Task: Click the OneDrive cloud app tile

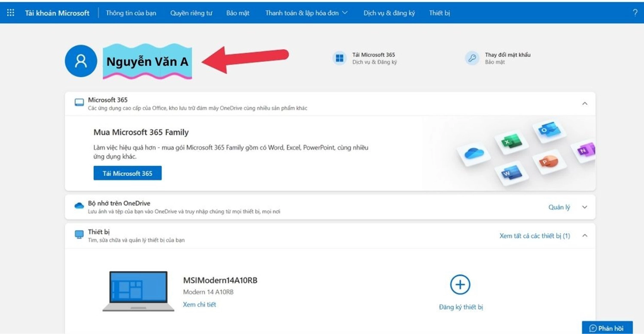Action: click(x=474, y=153)
